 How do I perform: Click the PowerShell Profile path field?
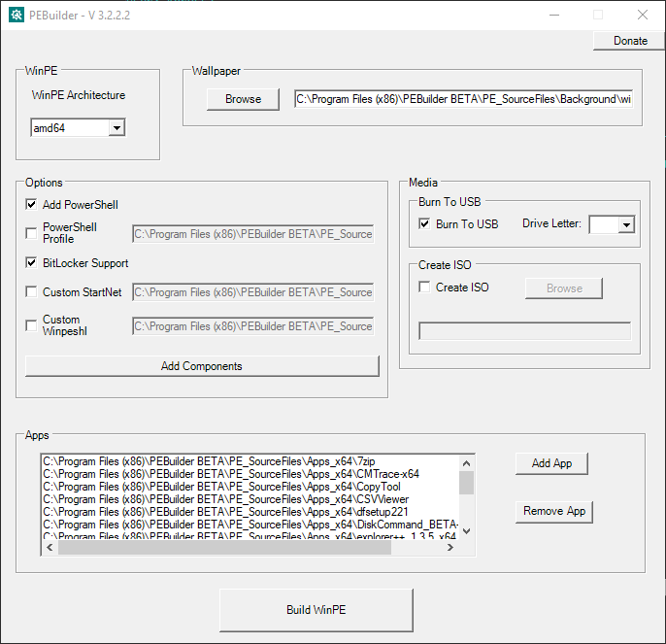click(x=253, y=234)
